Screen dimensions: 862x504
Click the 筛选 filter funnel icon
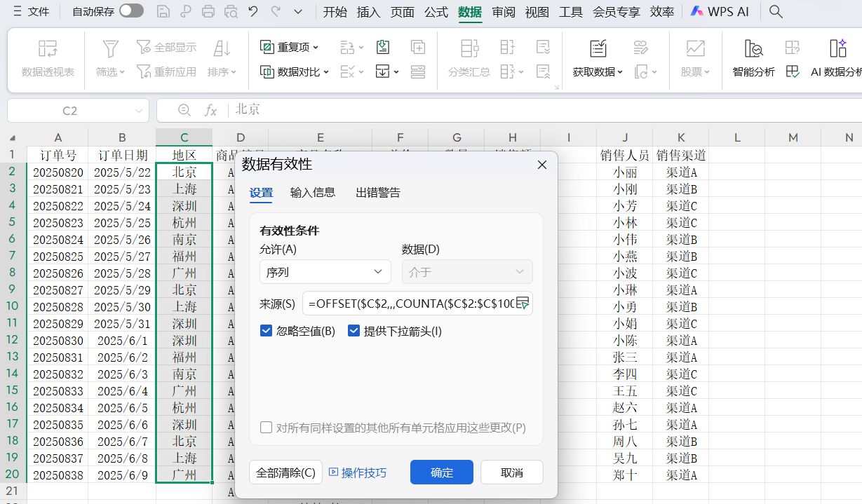click(110, 49)
